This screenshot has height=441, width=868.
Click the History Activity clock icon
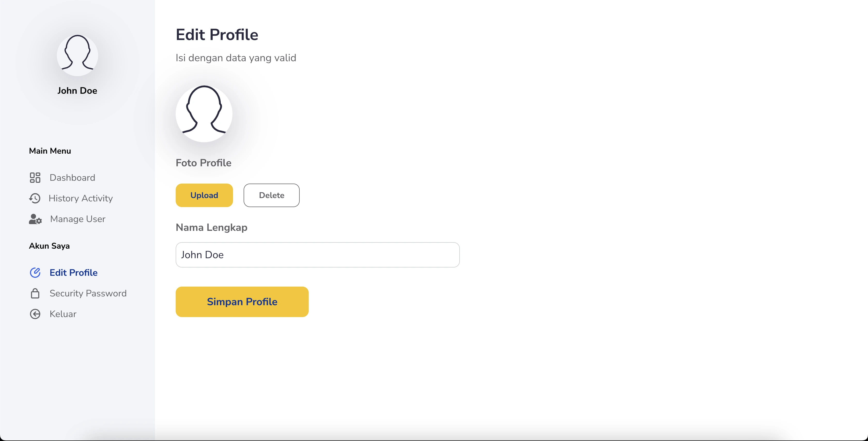[35, 199]
